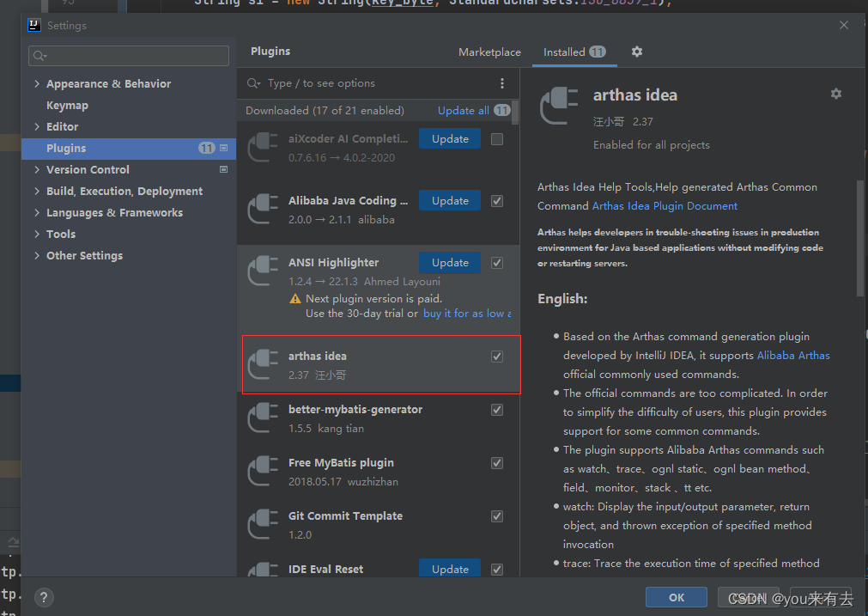Expand the Tools settings node
The image size is (868, 616).
pos(37,234)
